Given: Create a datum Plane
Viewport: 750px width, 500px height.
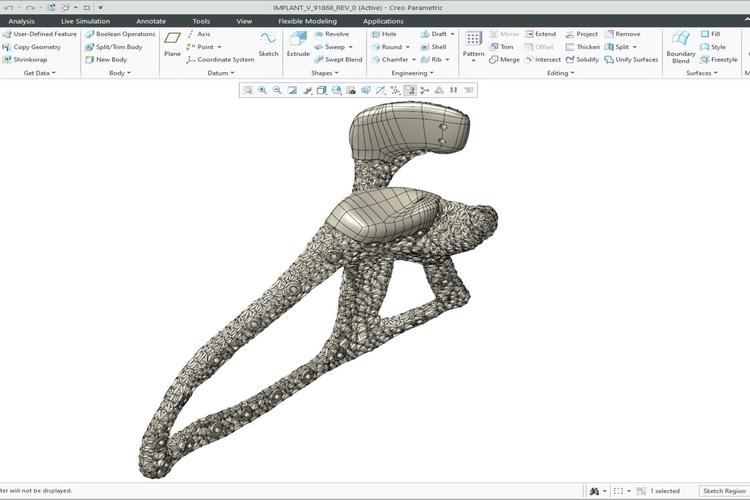Looking at the screenshot, I should (172, 42).
